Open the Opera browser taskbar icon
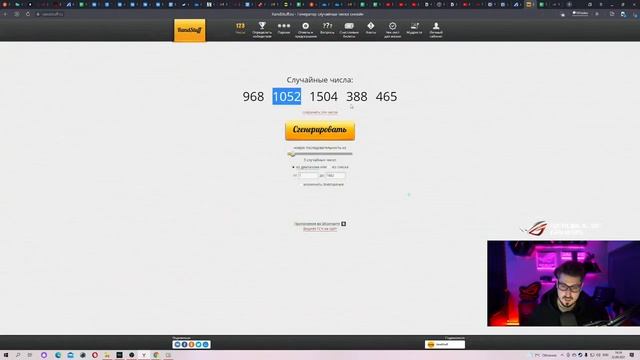The width and height of the screenshot is (640, 360). point(95,355)
